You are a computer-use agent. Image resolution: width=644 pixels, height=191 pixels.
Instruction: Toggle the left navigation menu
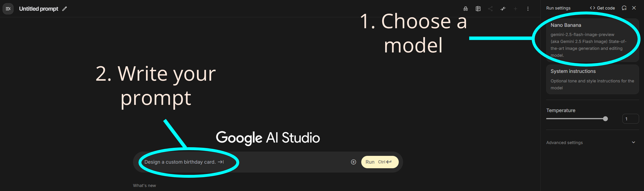click(x=8, y=9)
